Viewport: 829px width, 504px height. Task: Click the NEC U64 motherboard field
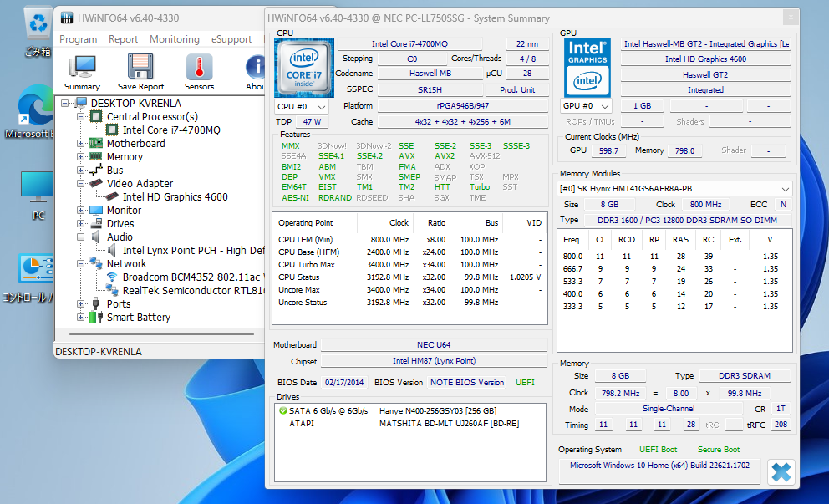pos(434,345)
